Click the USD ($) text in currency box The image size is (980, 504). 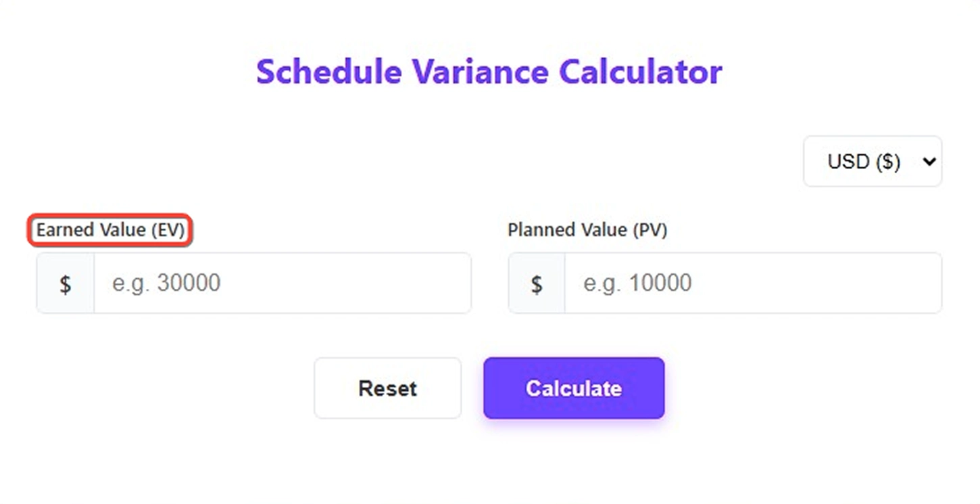(x=863, y=161)
